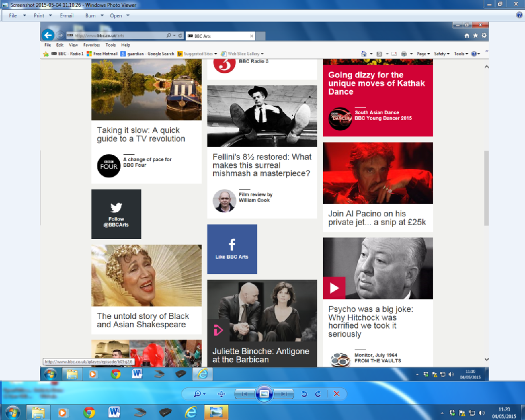Image resolution: width=525 pixels, height=420 pixels.
Task: Start the slide show using the center button
Action: [x=264, y=394]
